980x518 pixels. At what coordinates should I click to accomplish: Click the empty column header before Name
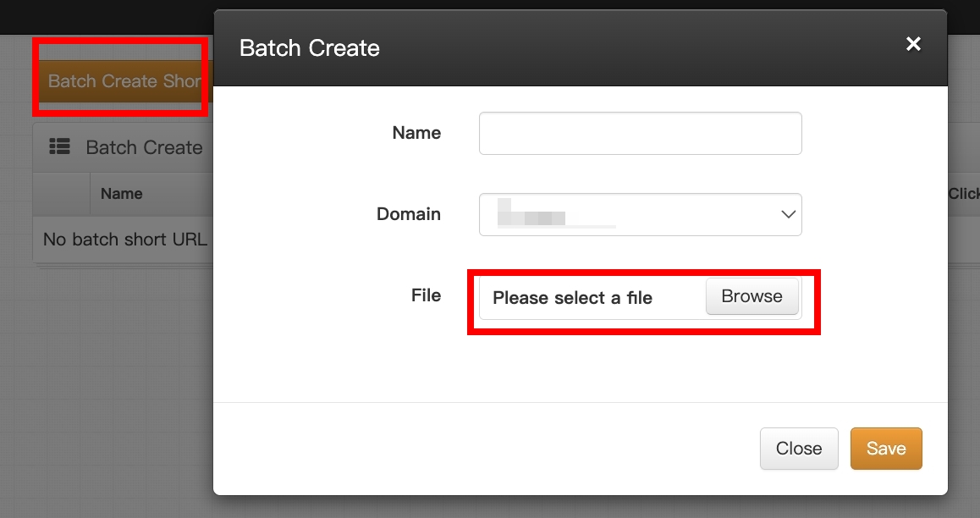(x=62, y=194)
